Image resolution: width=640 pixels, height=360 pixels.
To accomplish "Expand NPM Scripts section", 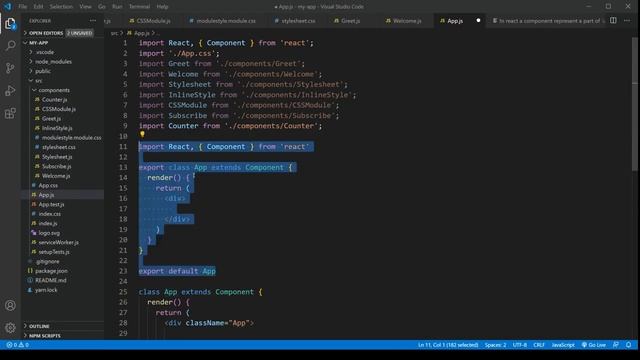I will tap(62, 336).
